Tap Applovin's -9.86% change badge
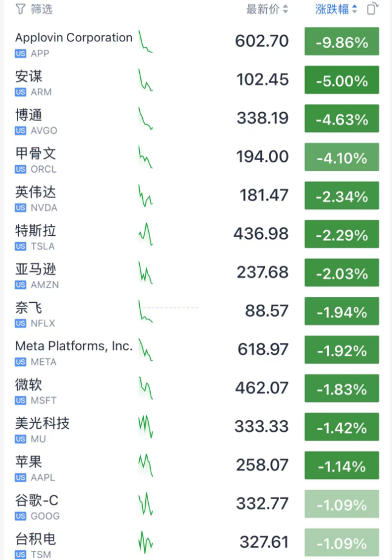This screenshot has height=560, width=392. (342, 42)
